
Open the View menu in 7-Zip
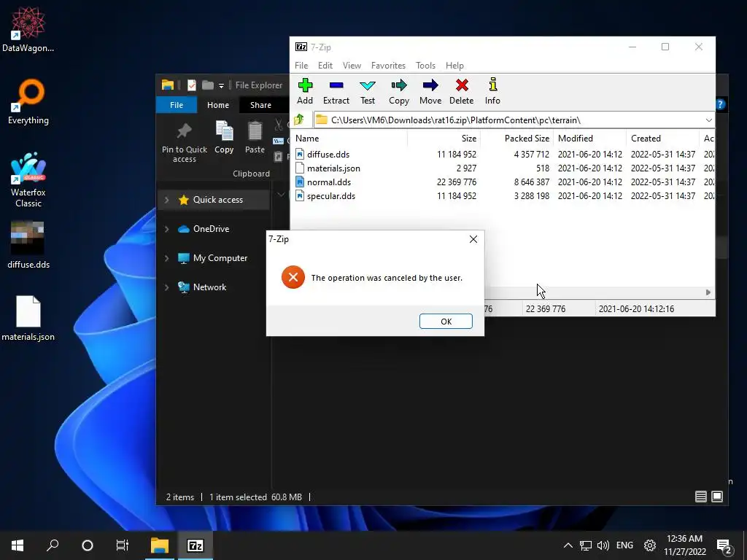point(352,65)
